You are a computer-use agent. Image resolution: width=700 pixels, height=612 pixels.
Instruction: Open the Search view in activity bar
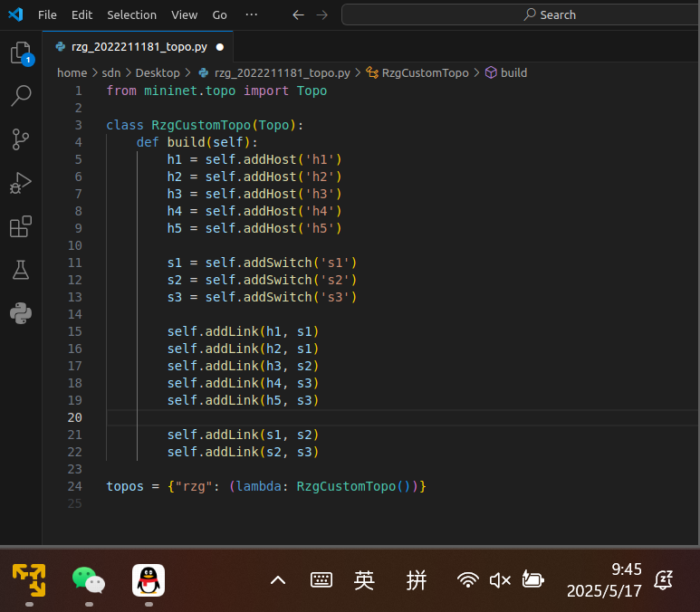point(20,96)
